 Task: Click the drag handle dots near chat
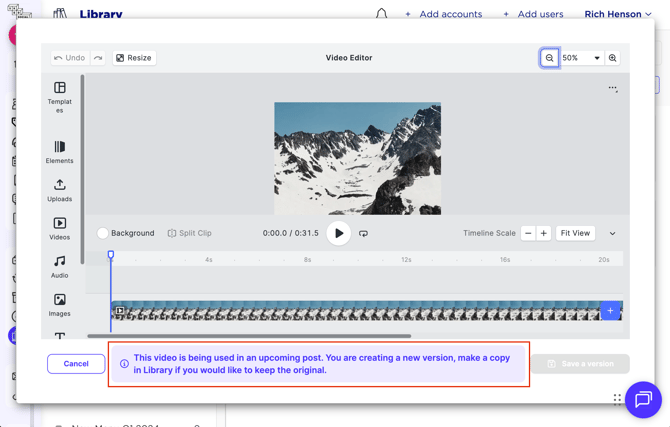coord(617,399)
